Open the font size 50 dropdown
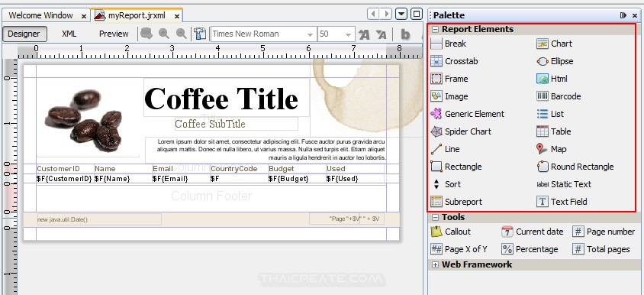 (x=349, y=34)
